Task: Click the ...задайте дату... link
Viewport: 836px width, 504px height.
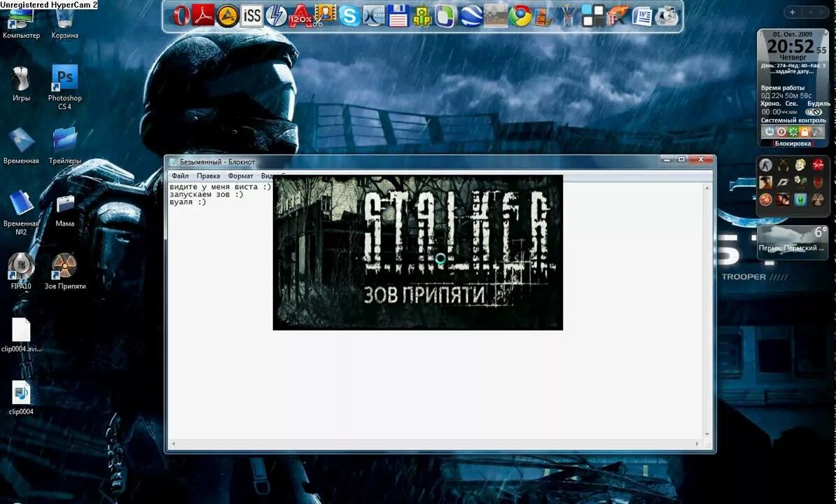Action: 793,71
